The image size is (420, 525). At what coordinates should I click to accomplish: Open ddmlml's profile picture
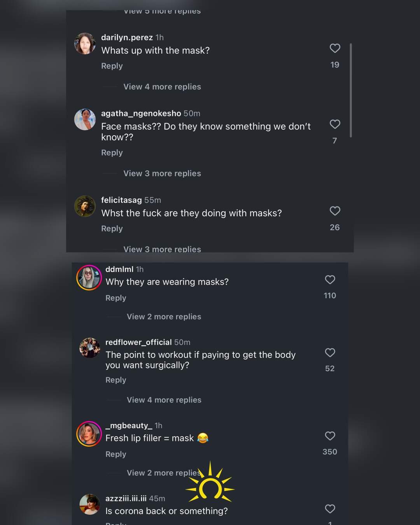pyautogui.click(x=89, y=278)
